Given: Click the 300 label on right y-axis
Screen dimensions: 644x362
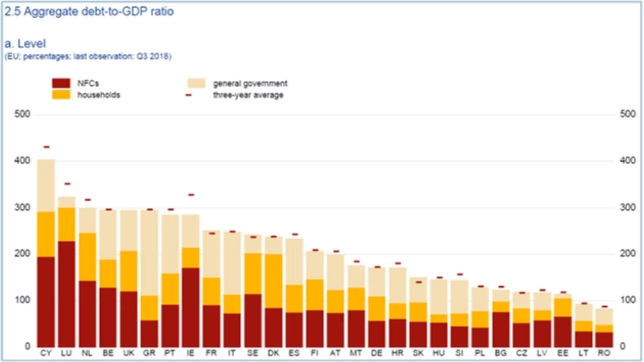Looking at the screenshot, I should pyautogui.click(x=627, y=208).
